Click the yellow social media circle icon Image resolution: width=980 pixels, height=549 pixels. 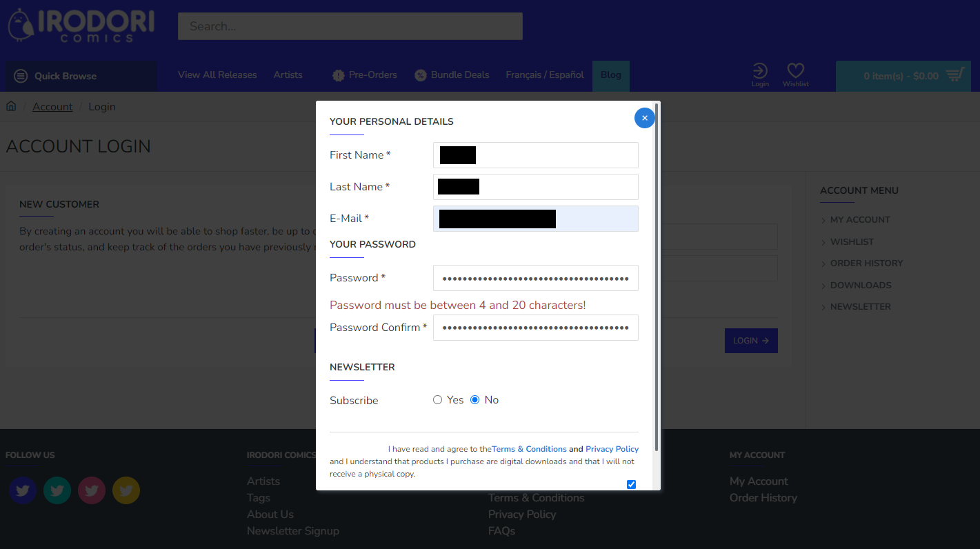(126, 490)
